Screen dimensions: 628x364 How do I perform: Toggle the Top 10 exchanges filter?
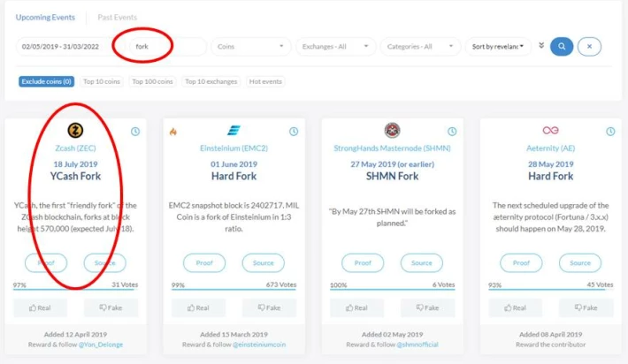(211, 81)
